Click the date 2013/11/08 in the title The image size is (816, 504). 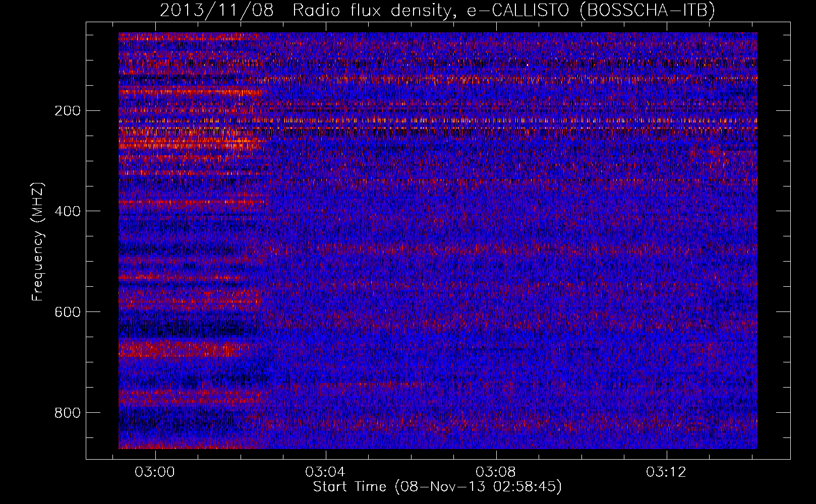tap(217, 11)
